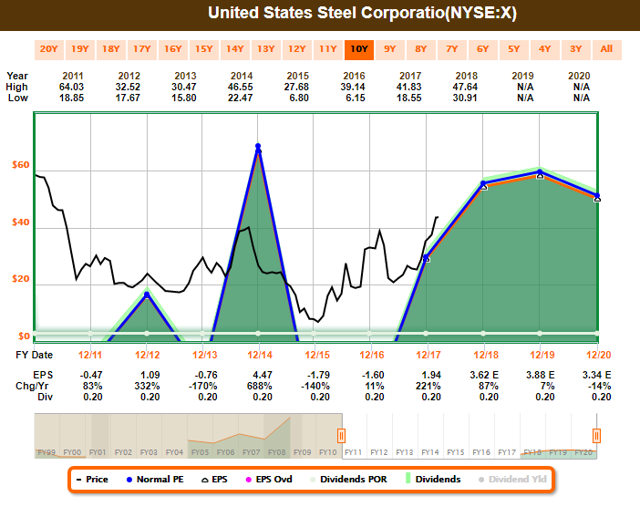Screen dimensions: 640x507
Task: Toggle the Price line legend item
Action: [92, 479]
